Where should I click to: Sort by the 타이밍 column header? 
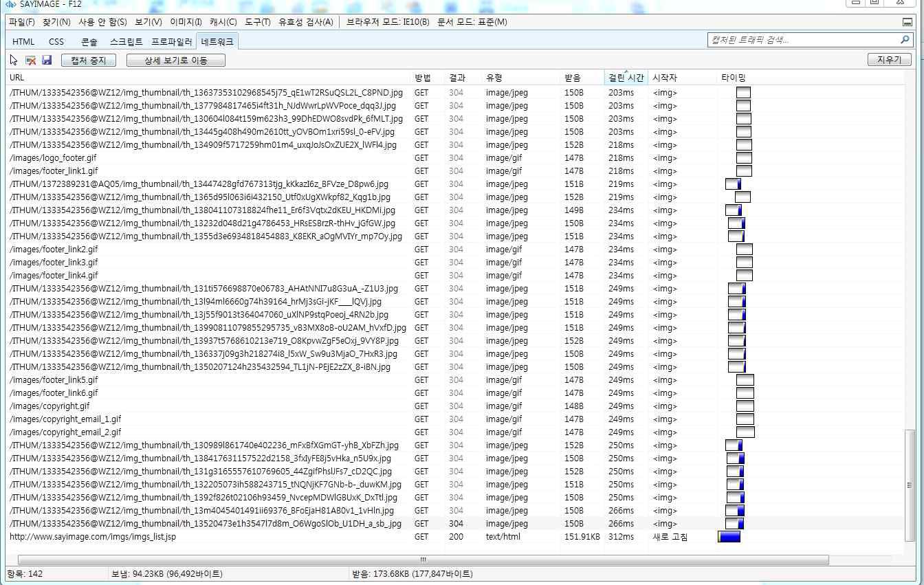[810, 78]
